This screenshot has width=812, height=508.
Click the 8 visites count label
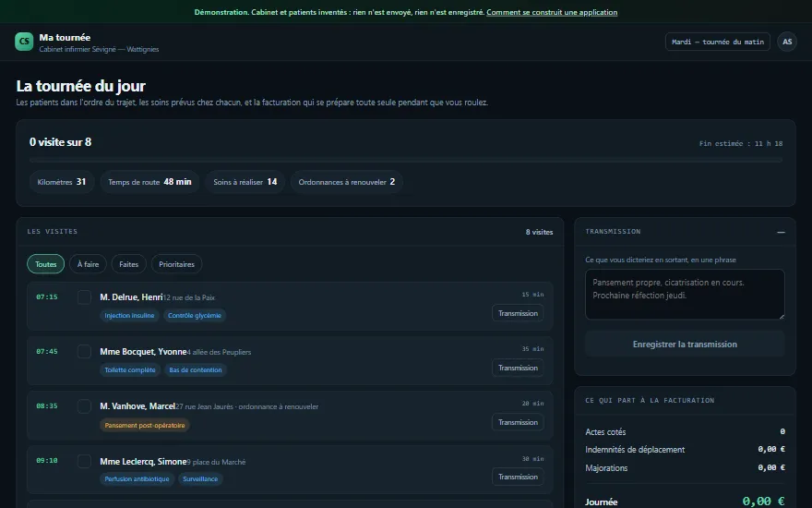pos(539,232)
